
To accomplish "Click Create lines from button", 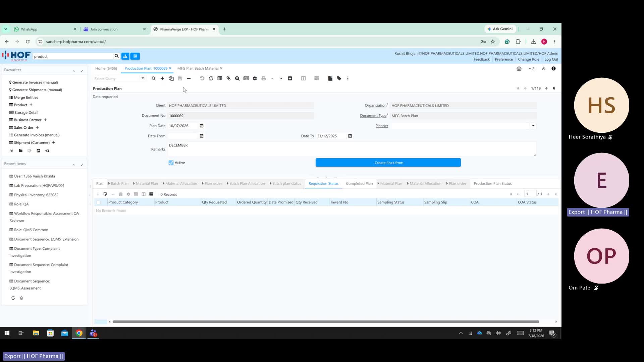I will coord(388,163).
